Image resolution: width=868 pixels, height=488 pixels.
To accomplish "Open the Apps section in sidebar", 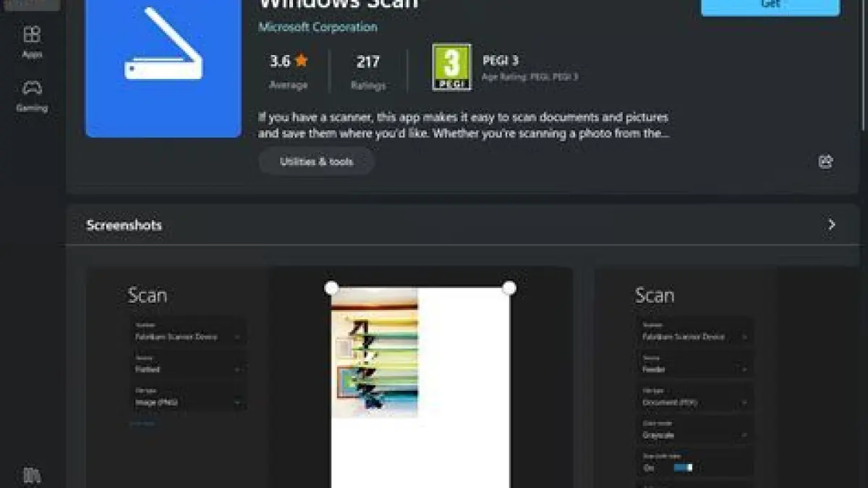I will [x=32, y=41].
